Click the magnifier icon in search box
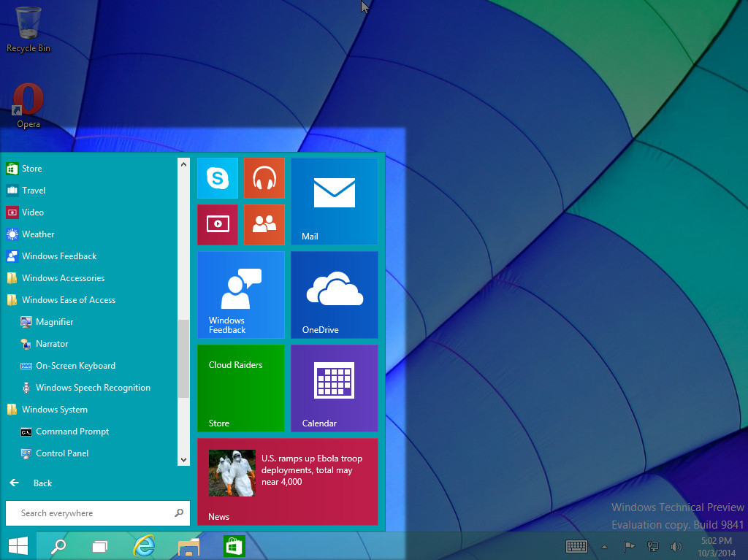 pyautogui.click(x=179, y=513)
